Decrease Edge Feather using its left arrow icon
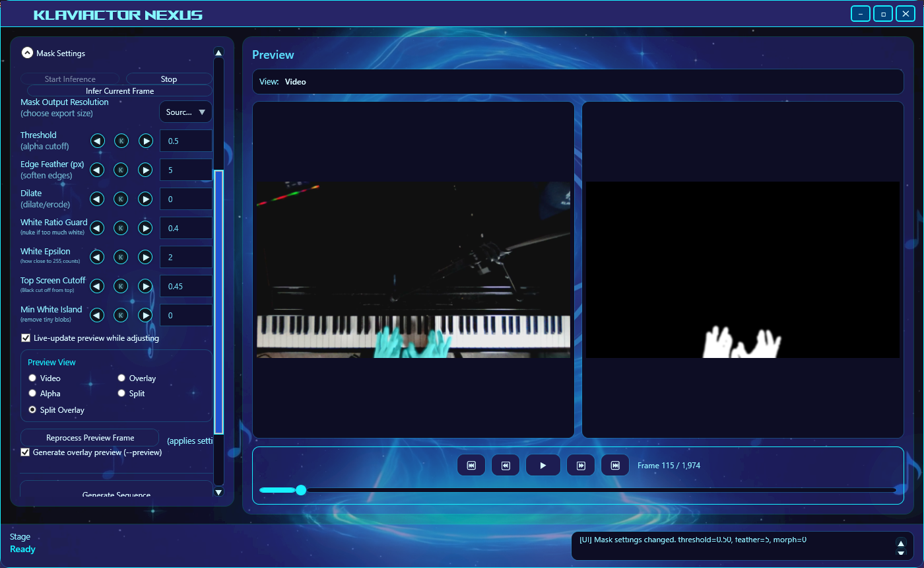924x568 pixels. coord(97,170)
